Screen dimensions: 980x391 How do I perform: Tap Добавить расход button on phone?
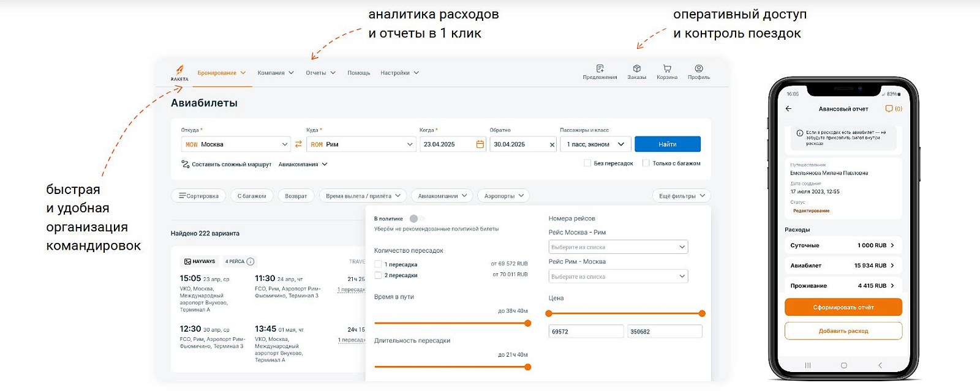(x=843, y=331)
